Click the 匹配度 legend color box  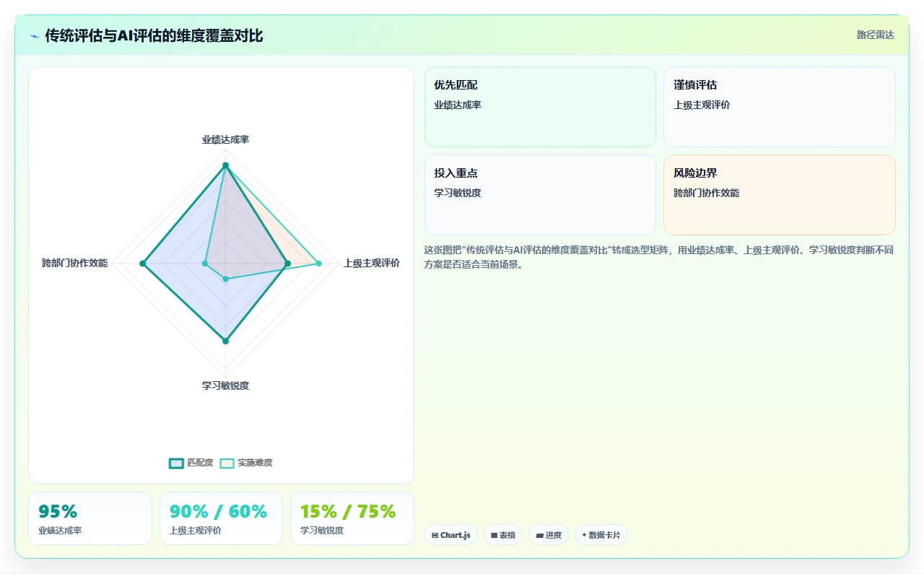click(176, 463)
